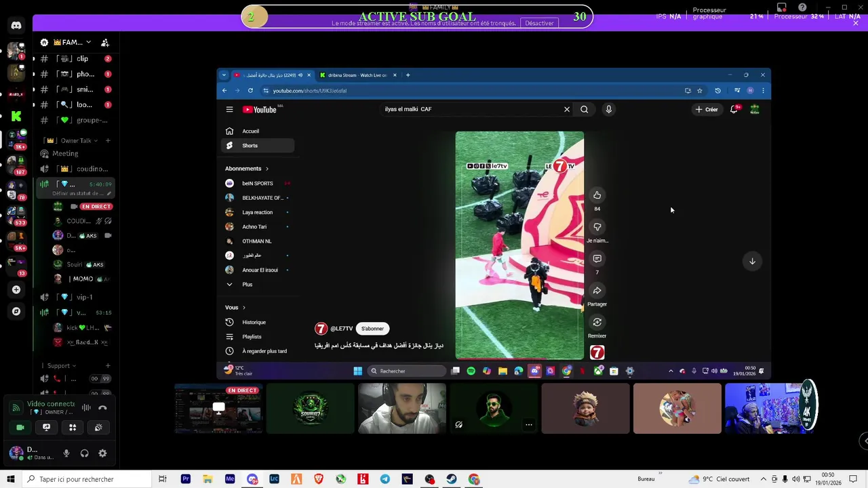868x488 pixels.
Task: Toggle noise suppression in voice panel
Action: pos(86,407)
